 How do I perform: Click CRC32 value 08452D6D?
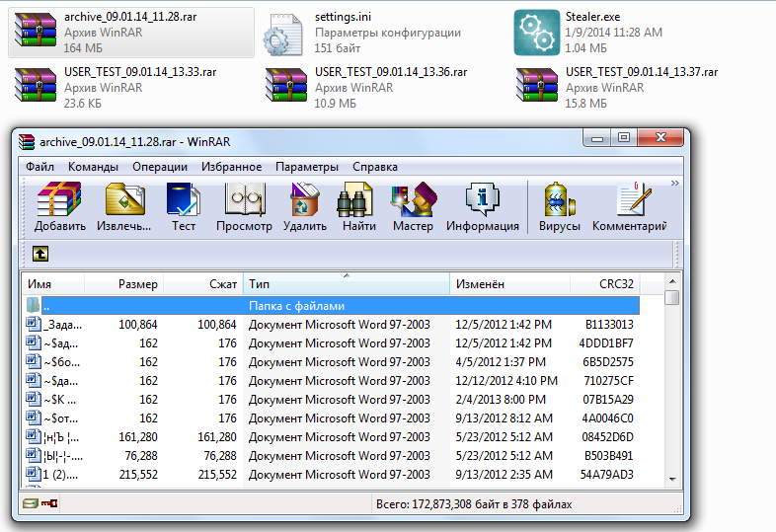pos(608,437)
